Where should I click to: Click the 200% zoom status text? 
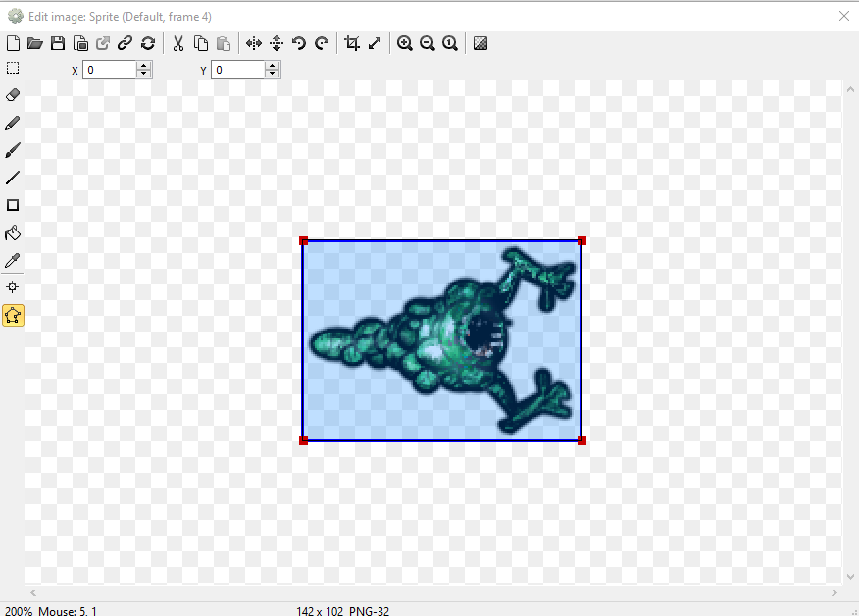coord(19,610)
